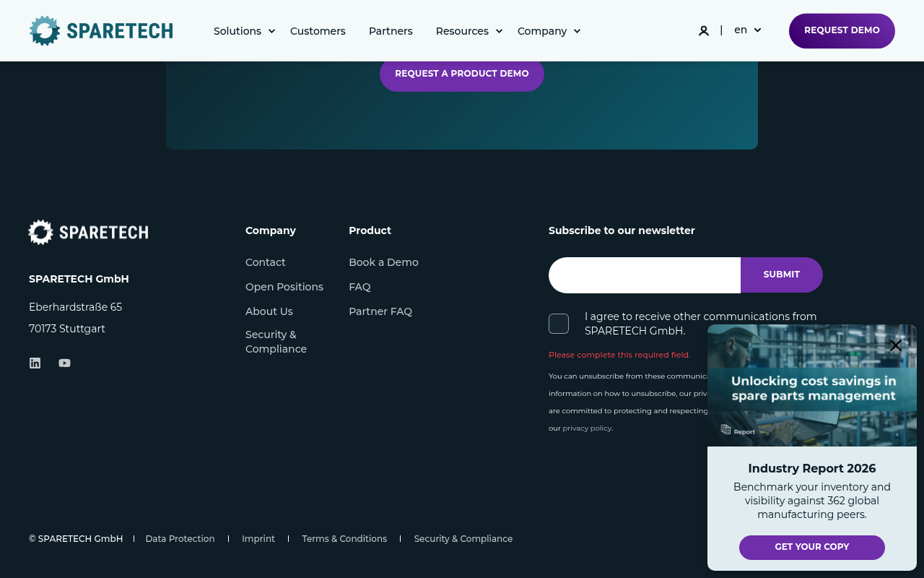Open the About Us link
Image resolution: width=924 pixels, height=578 pixels.
269,311
